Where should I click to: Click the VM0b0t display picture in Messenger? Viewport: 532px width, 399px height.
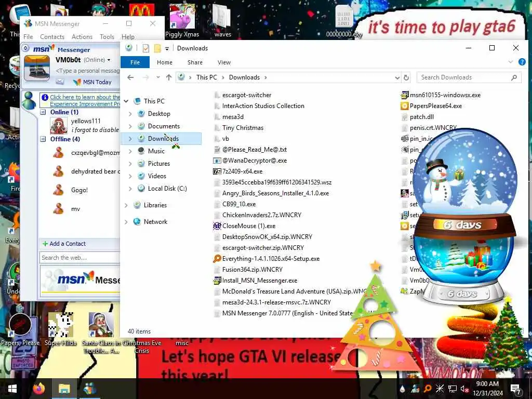[37, 68]
